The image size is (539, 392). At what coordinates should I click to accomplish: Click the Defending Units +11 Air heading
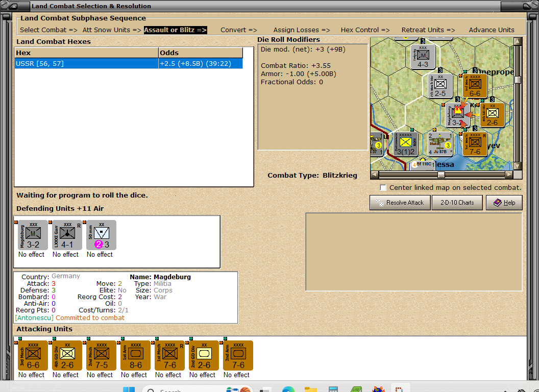pyautogui.click(x=60, y=208)
